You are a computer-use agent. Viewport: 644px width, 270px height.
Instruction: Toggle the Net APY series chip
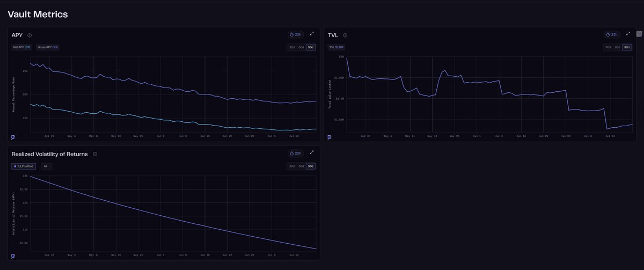point(22,47)
